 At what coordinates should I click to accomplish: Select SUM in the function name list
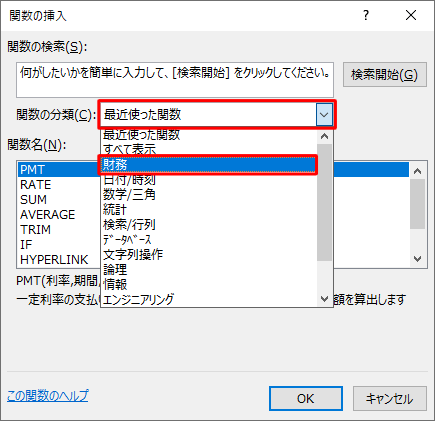point(59,199)
